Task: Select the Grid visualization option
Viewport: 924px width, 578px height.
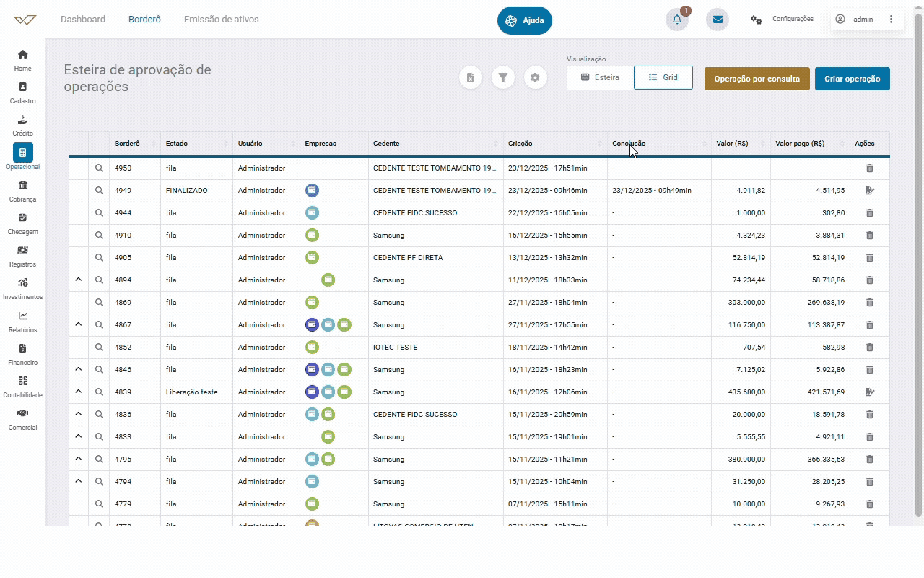Action: click(x=663, y=78)
